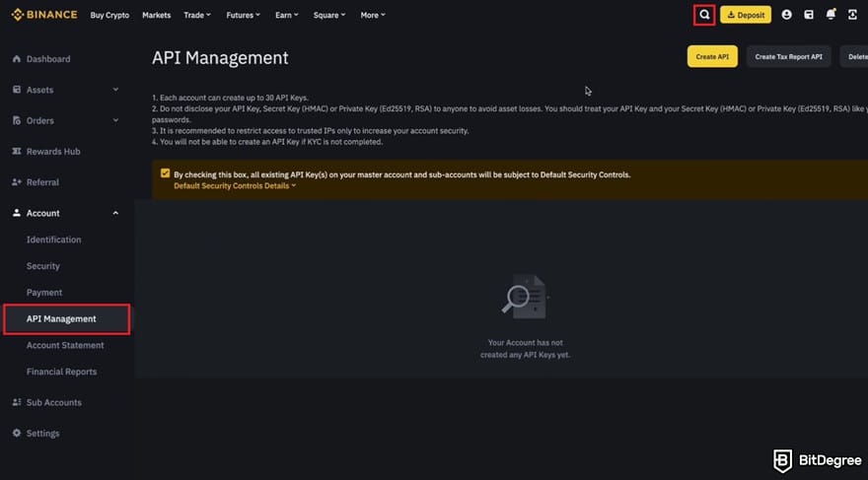The width and height of the screenshot is (868, 480).
Task: Click Create Tax Report API button
Action: point(788,56)
